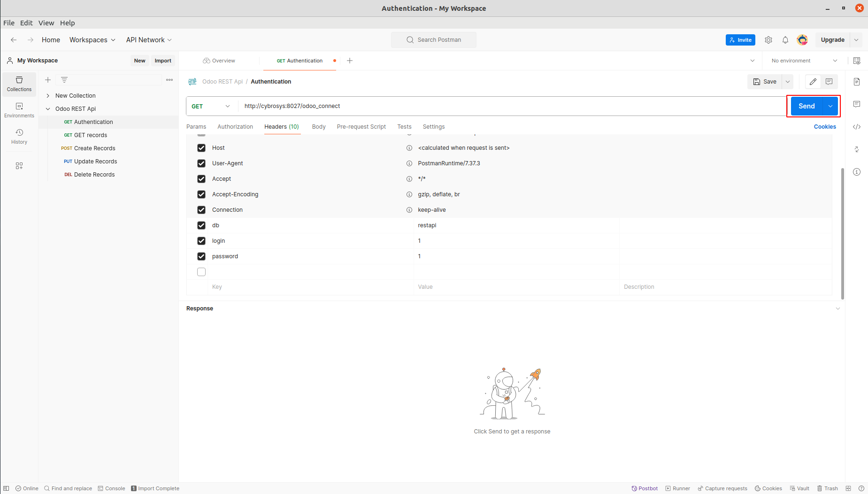Open the Documentation right sidebar icon
This screenshot has height=494, width=868.
[857, 82]
